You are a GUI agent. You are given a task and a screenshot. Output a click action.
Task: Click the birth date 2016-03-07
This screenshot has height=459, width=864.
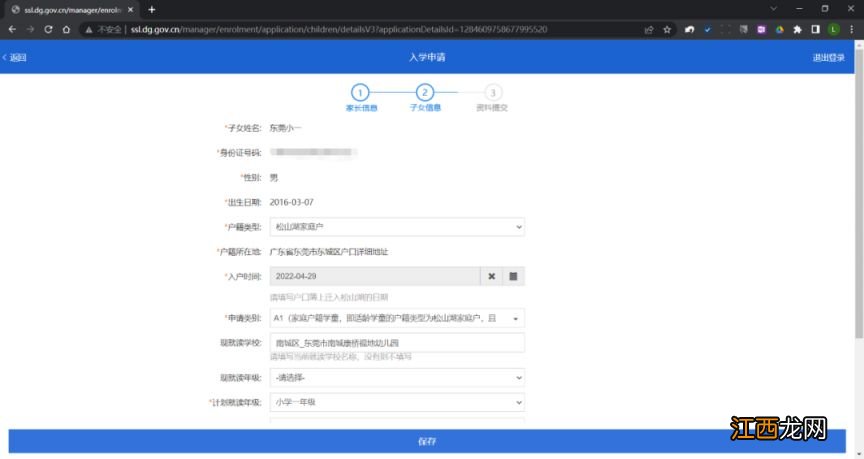291,202
